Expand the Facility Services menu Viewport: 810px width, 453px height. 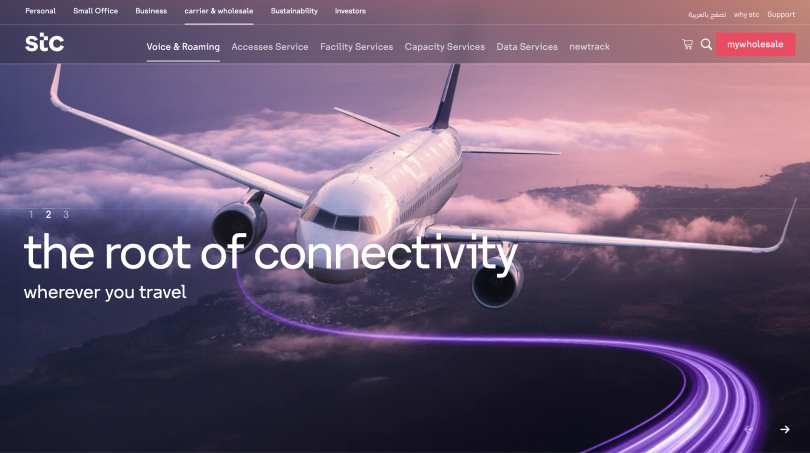[356, 46]
